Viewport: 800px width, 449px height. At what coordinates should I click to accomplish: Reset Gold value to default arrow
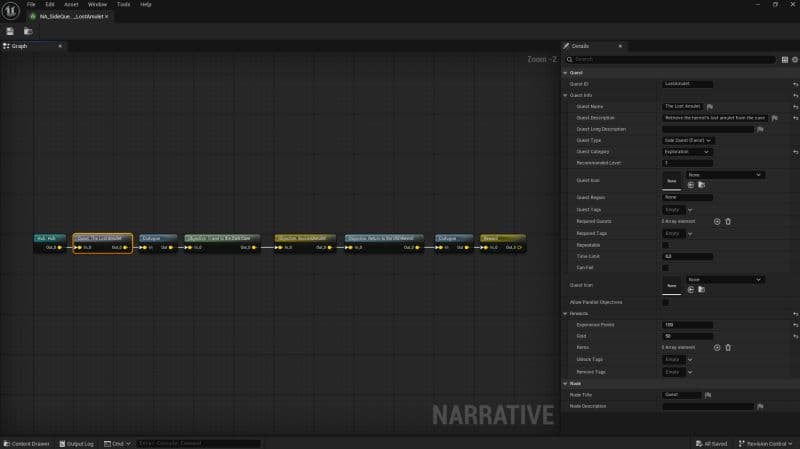click(795, 336)
